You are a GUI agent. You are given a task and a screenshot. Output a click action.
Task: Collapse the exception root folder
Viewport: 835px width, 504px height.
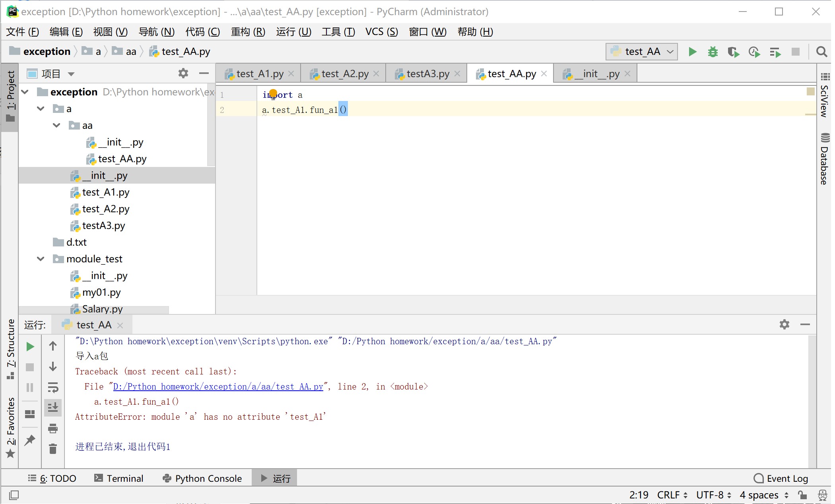(x=25, y=92)
